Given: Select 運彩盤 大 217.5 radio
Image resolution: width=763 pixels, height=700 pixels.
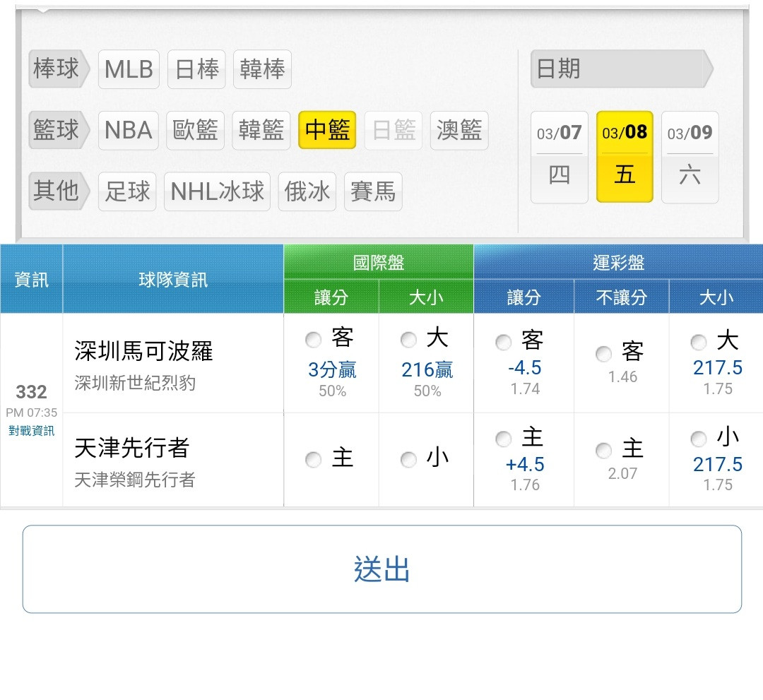Looking at the screenshot, I should point(698,343).
